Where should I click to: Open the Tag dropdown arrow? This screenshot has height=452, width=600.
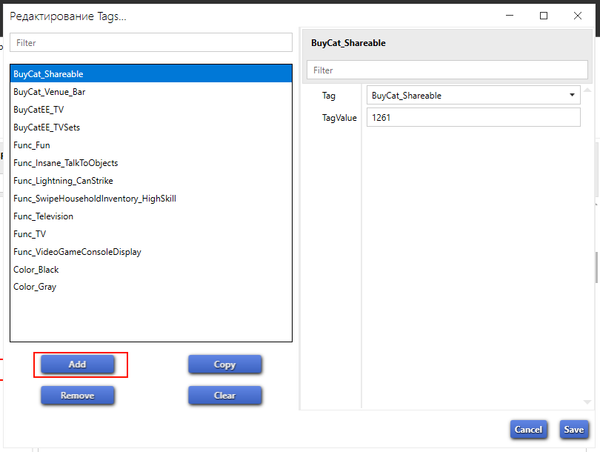pos(572,95)
